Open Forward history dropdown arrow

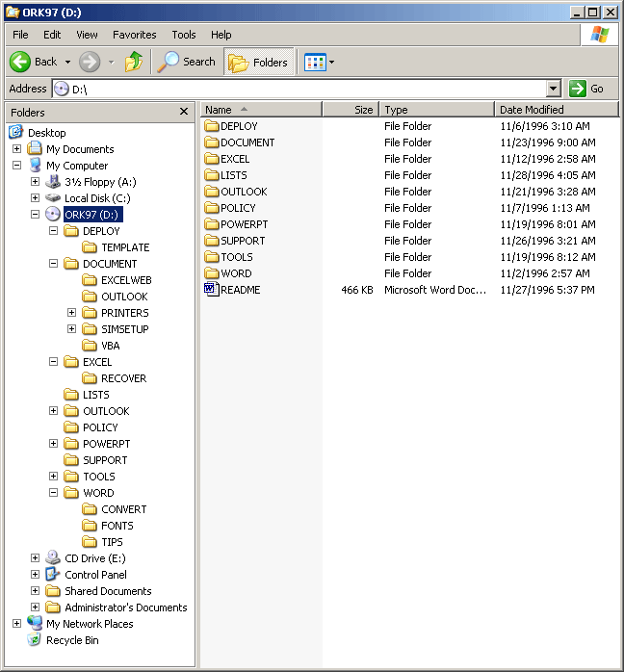coord(112,63)
